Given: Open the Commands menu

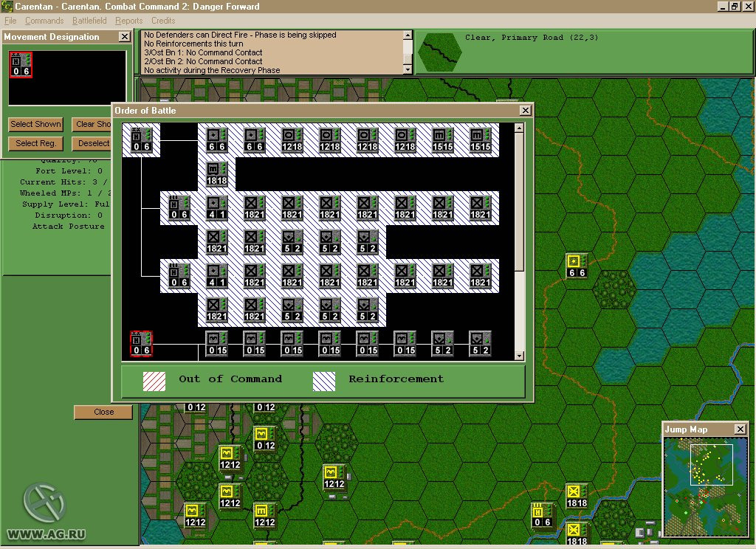Looking at the screenshot, I should pyautogui.click(x=44, y=21).
